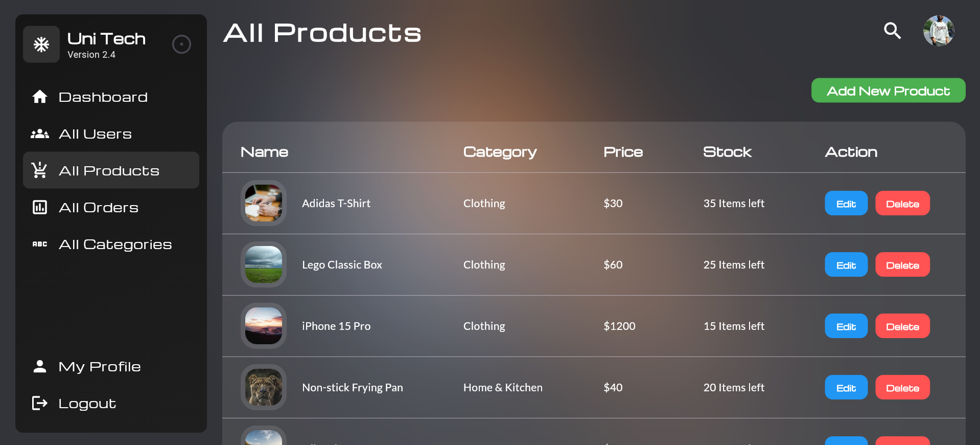
Task: Edit the iPhone 15 Pro product
Action: coord(846,326)
